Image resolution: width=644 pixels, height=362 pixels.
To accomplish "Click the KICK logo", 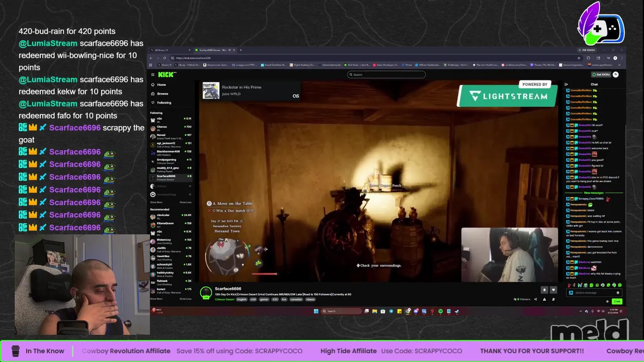I will point(167,74).
